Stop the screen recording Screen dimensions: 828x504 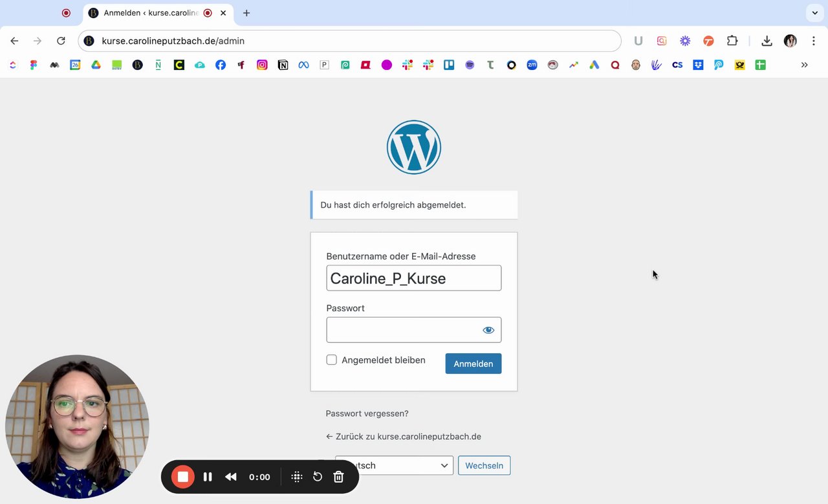click(x=183, y=477)
